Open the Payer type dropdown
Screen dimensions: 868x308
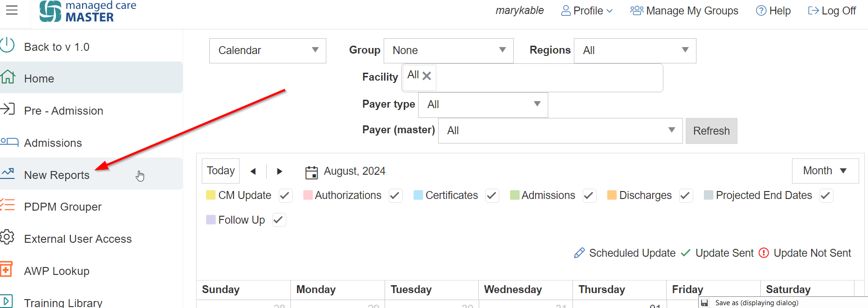[483, 104]
